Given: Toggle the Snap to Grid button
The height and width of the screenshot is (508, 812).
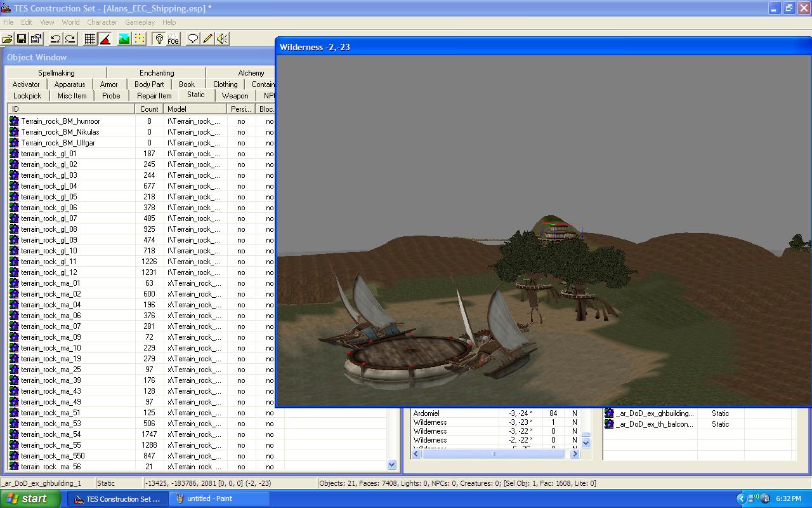Looking at the screenshot, I should click(90, 39).
